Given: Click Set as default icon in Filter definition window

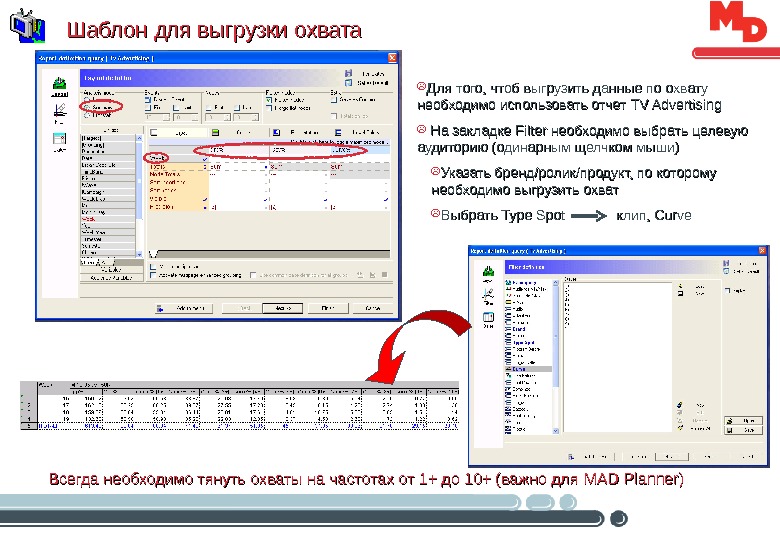Looking at the screenshot, I should coord(726,271).
